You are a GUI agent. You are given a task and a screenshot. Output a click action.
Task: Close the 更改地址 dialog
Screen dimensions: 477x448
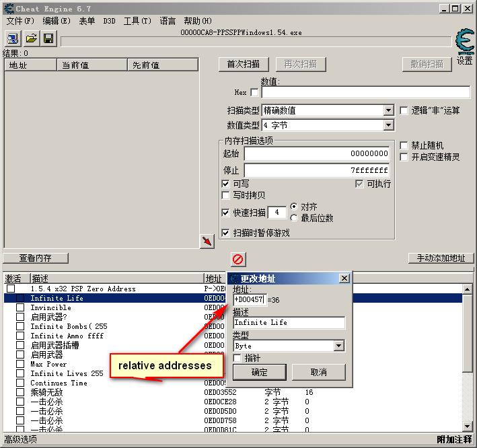[x=344, y=278]
